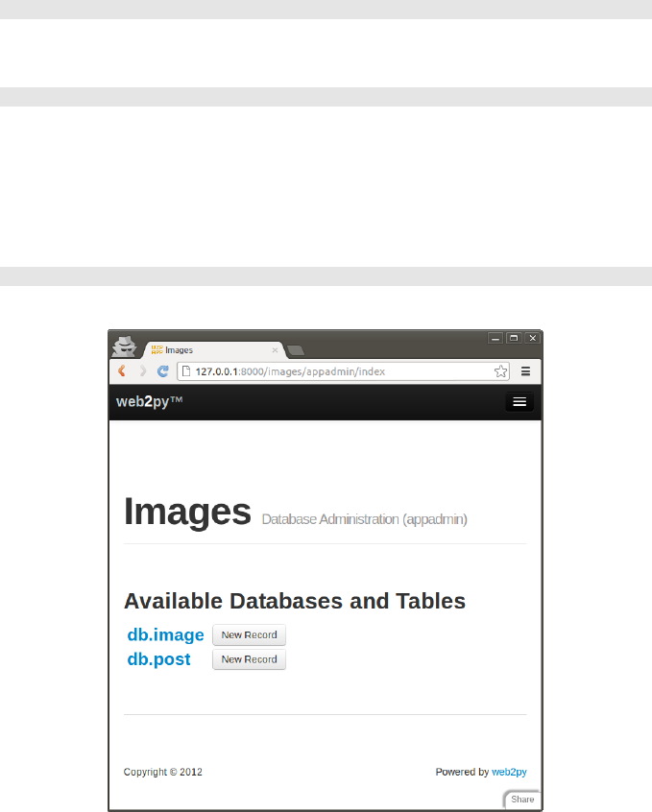652x812 pixels.
Task: Click New Record for db.post
Action: 250,659
